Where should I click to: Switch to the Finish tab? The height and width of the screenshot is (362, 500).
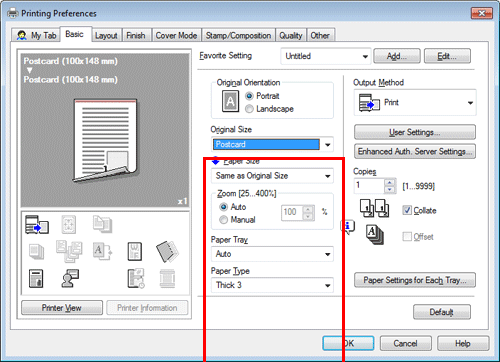pos(136,35)
